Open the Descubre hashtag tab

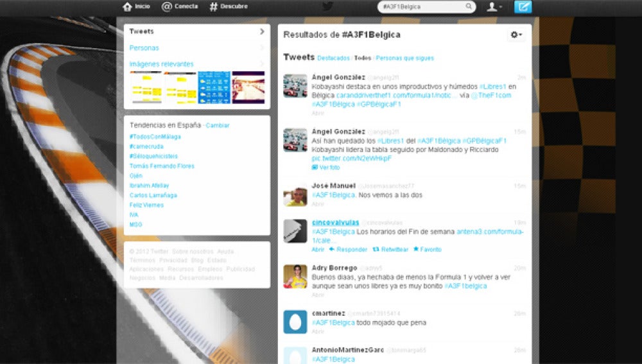tap(229, 6)
